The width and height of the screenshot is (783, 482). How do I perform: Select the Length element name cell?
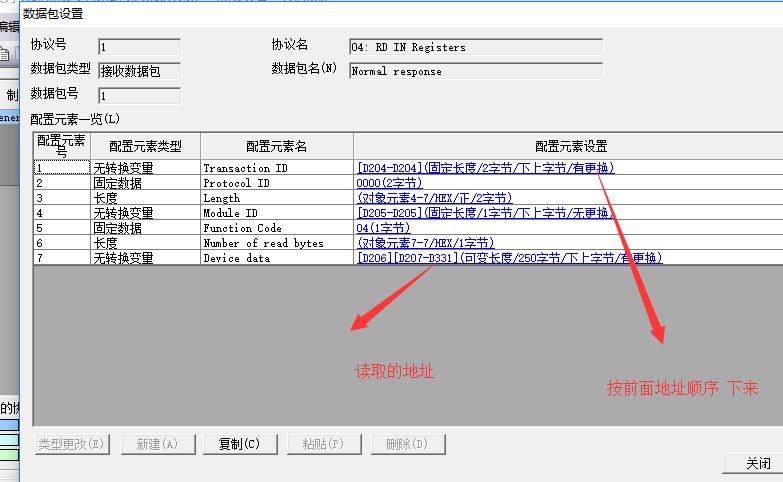coord(277,198)
